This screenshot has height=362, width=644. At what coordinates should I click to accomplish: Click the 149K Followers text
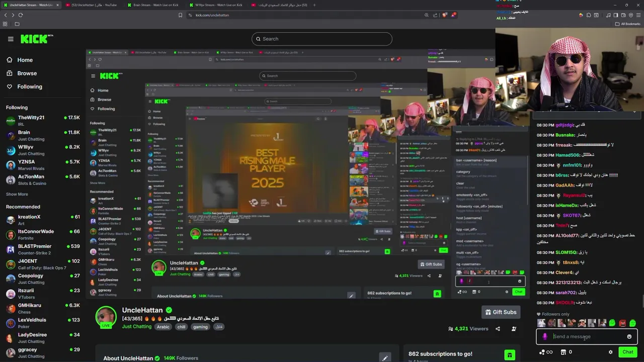point(181,358)
